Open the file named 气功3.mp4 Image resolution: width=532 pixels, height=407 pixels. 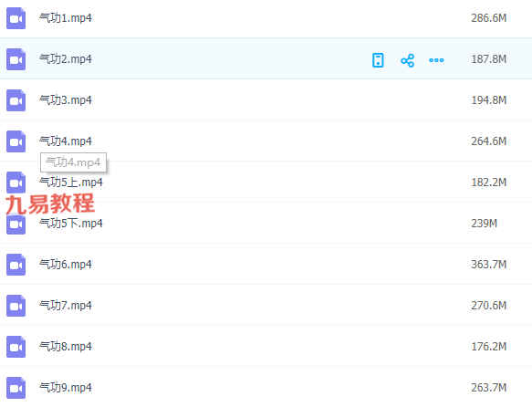click(66, 100)
